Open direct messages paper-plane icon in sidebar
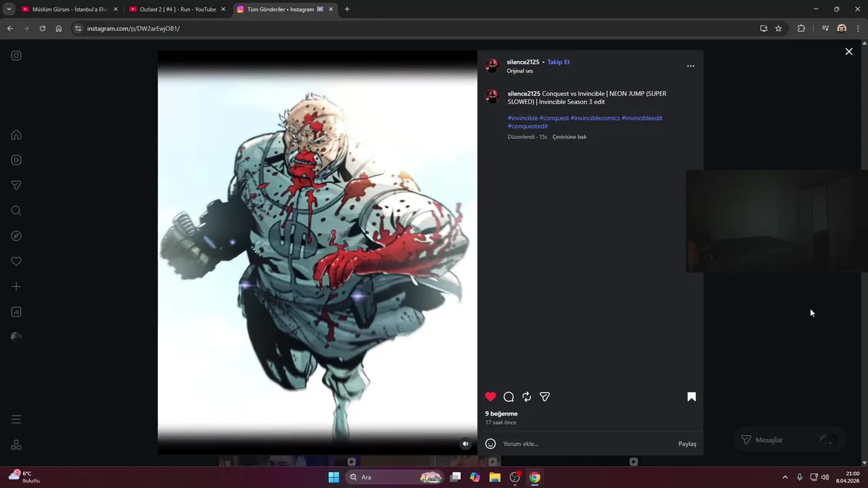 click(x=16, y=185)
